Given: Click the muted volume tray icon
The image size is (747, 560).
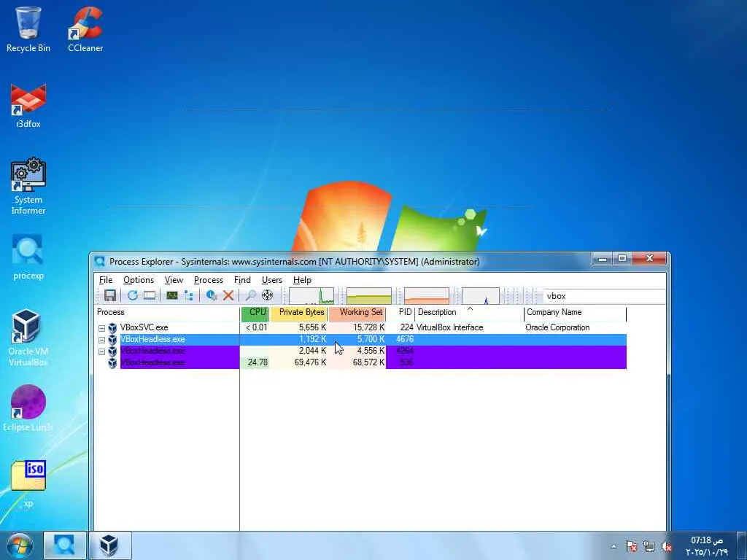Looking at the screenshot, I should [x=666, y=547].
